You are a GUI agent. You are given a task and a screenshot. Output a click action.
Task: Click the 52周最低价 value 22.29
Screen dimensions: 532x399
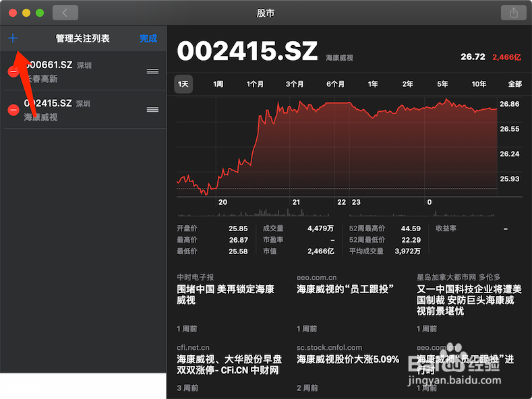click(x=411, y=240)
